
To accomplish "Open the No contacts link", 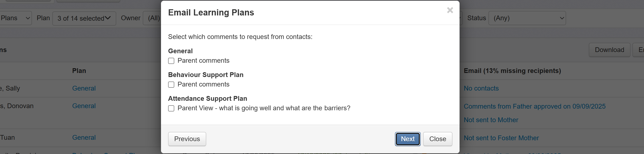I will [x=481, y=88].
